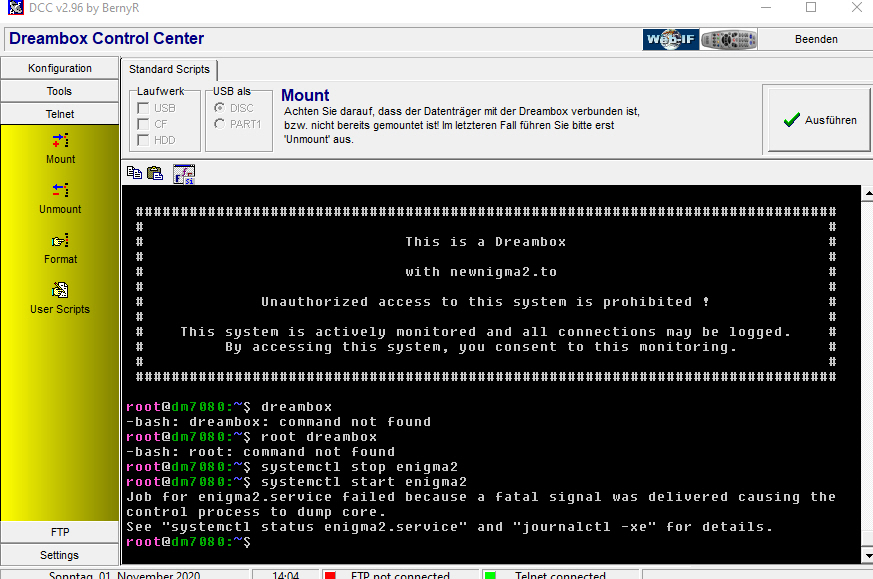873x579 pixels.
Task: Click the 'Achten Sie darauf' description text
Action: (462, 125)
